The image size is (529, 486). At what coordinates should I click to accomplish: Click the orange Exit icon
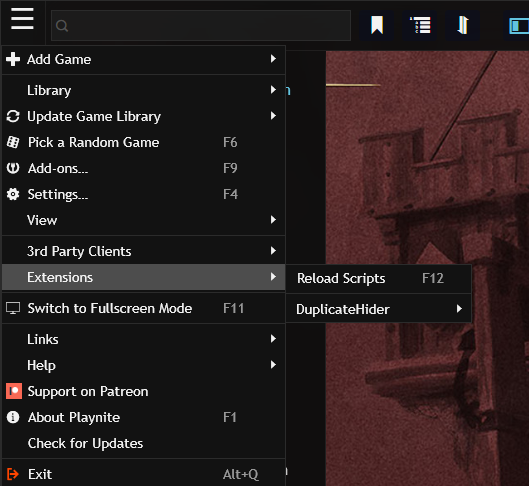tap(13, 474)
